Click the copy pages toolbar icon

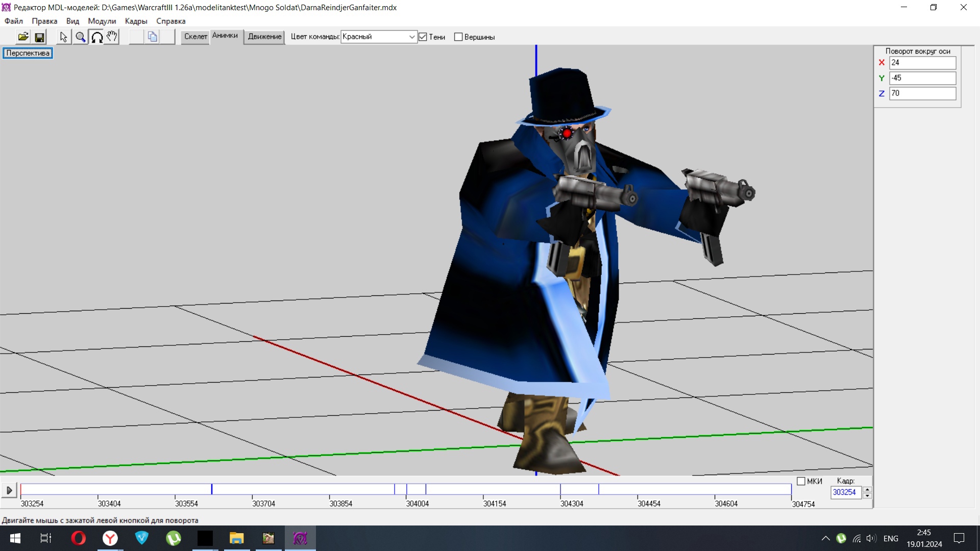pos(152,37)
